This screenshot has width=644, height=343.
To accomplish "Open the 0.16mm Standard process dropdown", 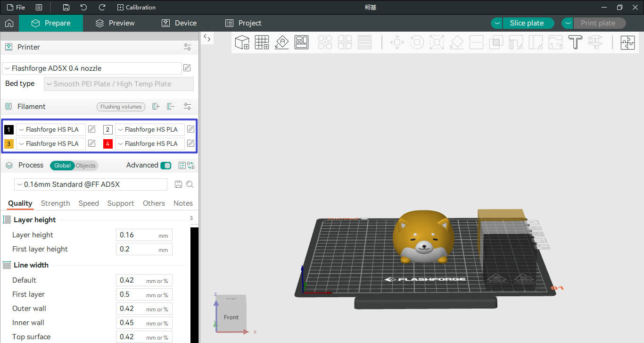I will pos(91,184).
